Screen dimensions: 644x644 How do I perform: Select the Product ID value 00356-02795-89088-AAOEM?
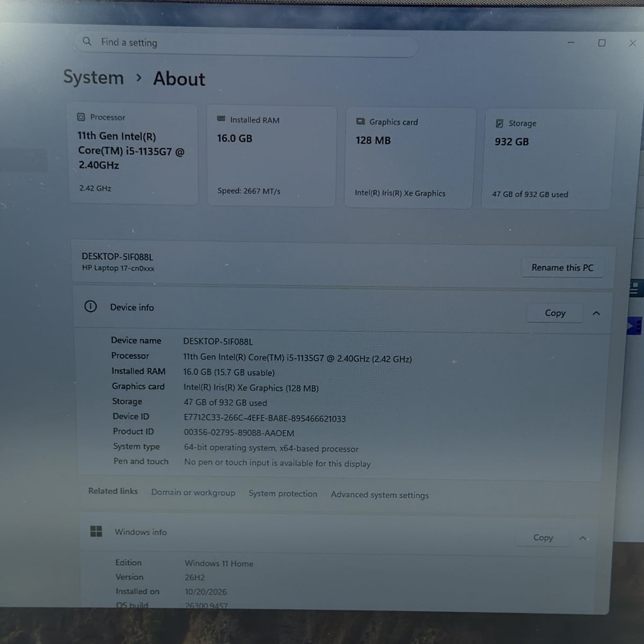239,433
